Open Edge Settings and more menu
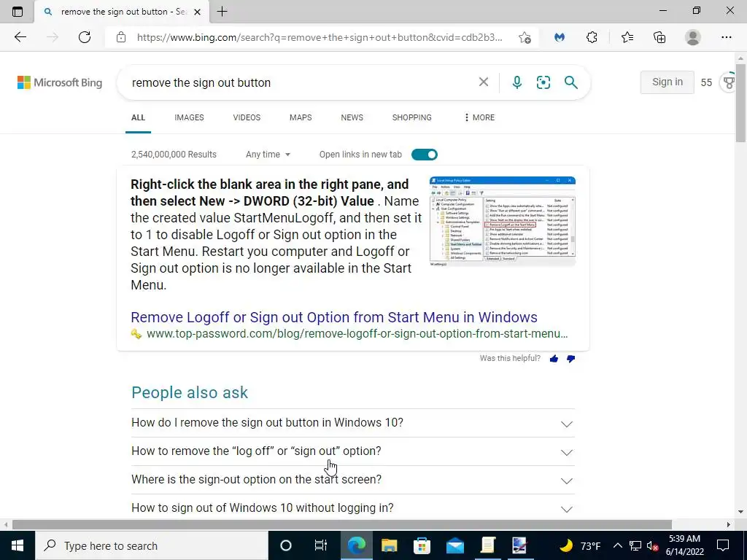This screenshot has width=747, height=560. (726, 37)
